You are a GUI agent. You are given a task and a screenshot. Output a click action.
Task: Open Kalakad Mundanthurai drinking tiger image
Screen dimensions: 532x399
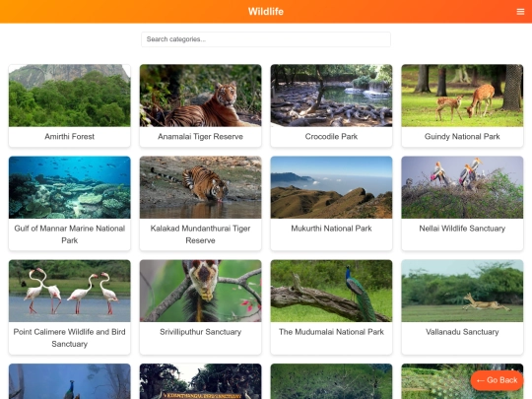tap(201, 187)
